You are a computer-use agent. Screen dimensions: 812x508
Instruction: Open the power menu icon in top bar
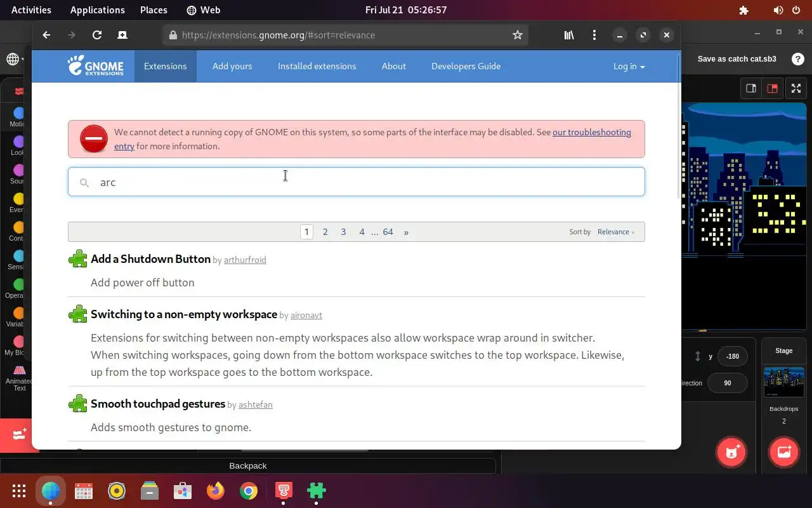point(796,10)
